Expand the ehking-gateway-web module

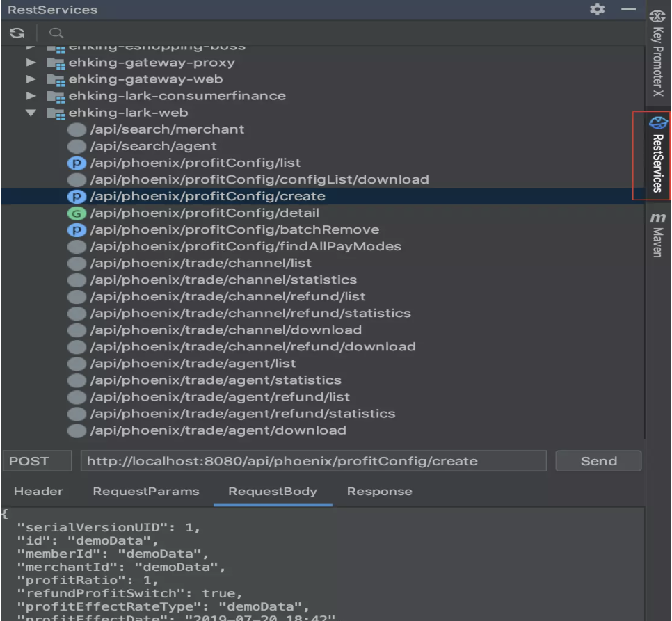31,79
